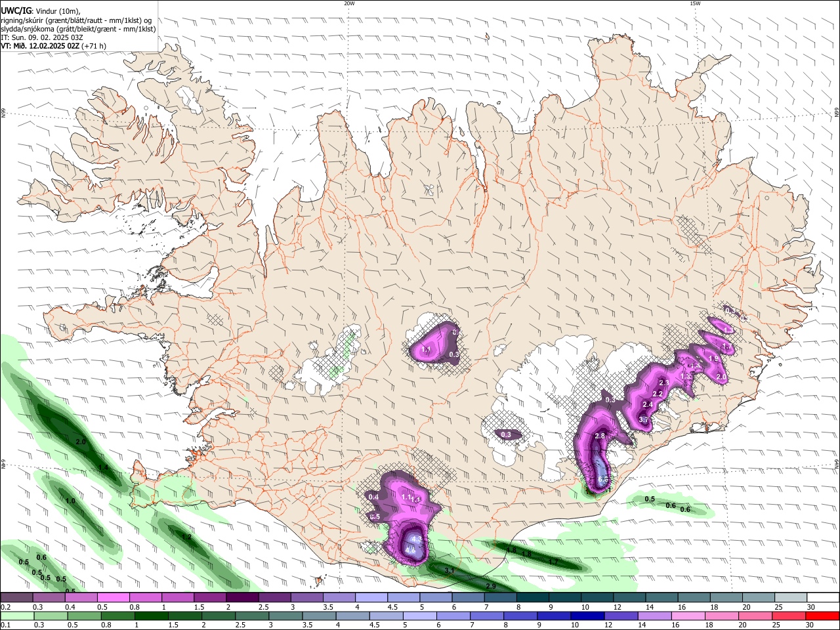Click the 1.4 rain value
This screenshot has height=630, width=840.
(x=103, y=467)
